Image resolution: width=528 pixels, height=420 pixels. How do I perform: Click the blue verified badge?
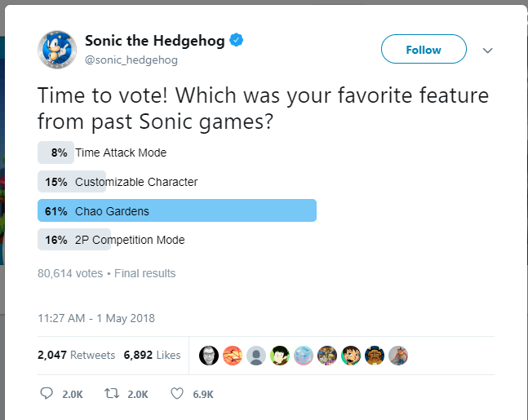click(x=237, y=40)
